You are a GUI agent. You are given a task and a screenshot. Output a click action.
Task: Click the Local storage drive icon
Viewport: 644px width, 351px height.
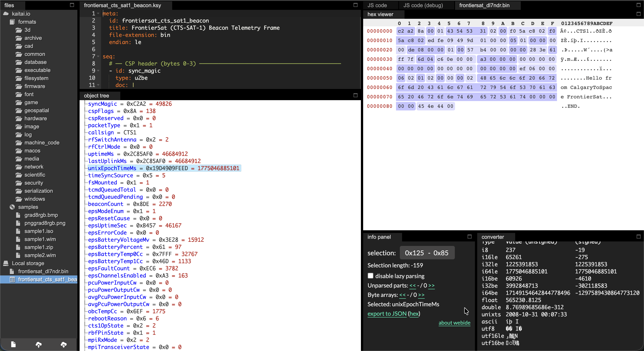pos(6,263)
